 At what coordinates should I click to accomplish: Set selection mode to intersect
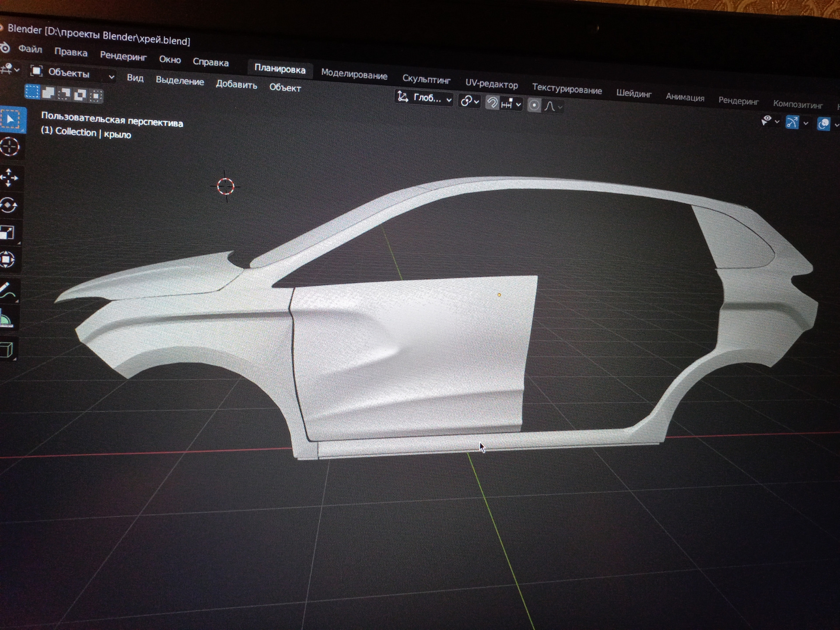tap(96, 95)
